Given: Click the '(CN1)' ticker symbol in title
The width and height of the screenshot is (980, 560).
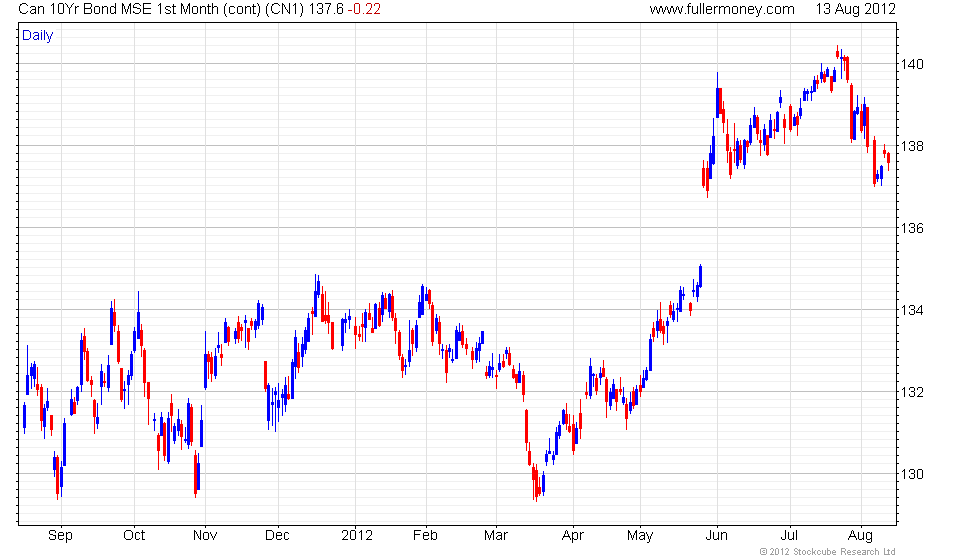Looking at the screenshot, I should 284,9.
